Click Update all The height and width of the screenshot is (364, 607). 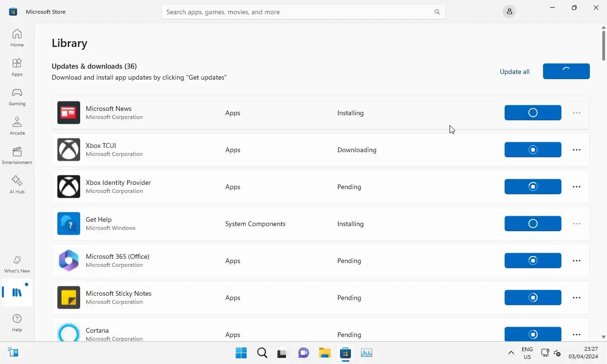click(x=515, y=72)
